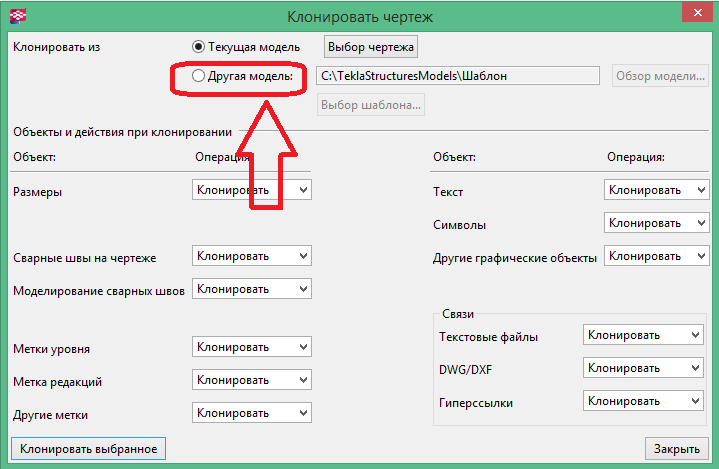Click the Клонировать выбранное button
This screenshot has width=719, height=469.
pos(88,448)
